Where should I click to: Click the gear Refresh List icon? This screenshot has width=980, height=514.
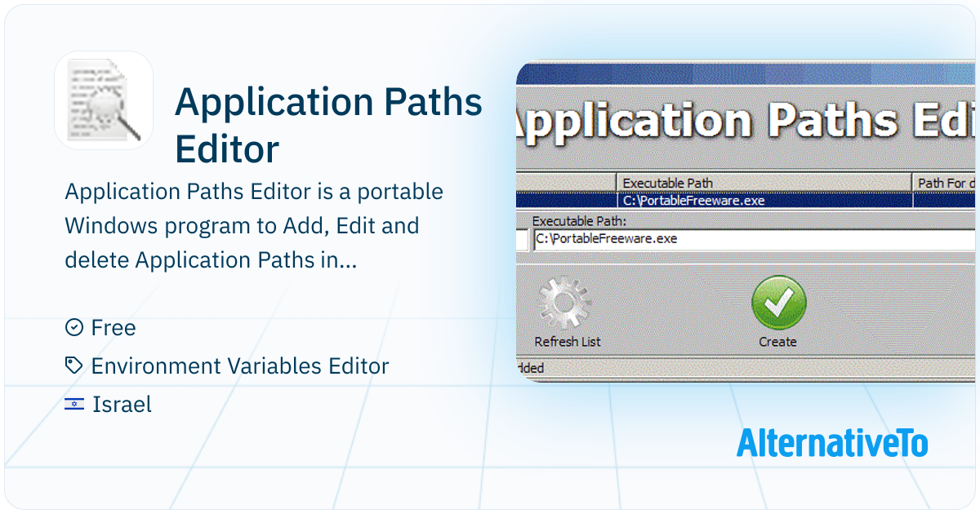[x=564, y=304]
